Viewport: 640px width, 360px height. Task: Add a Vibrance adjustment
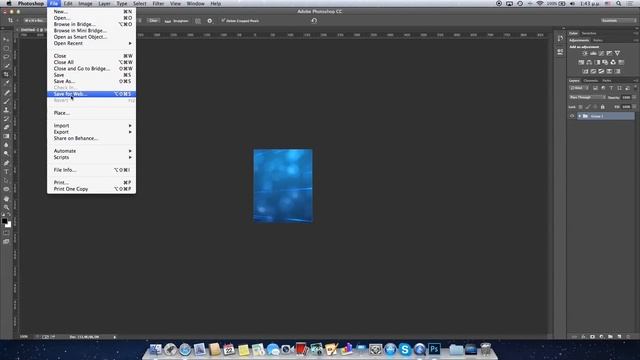[618, 53]
